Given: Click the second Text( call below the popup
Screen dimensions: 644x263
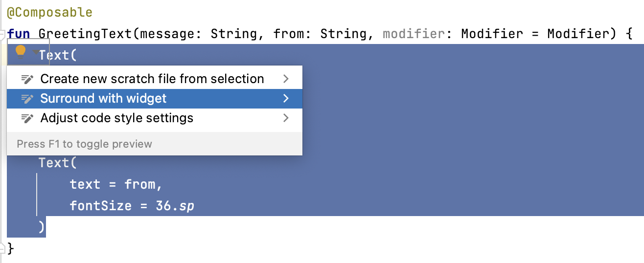Looking at the screenshot, I should click(58, 163).
